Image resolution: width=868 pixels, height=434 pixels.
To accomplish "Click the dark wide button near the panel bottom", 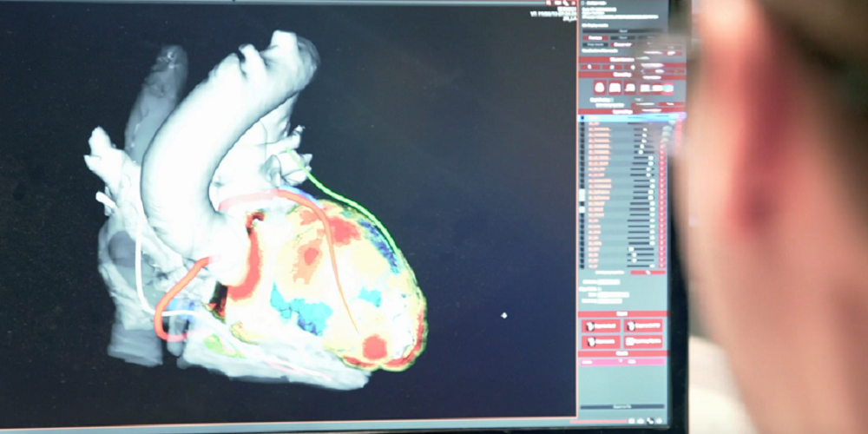I will point(622,407).
